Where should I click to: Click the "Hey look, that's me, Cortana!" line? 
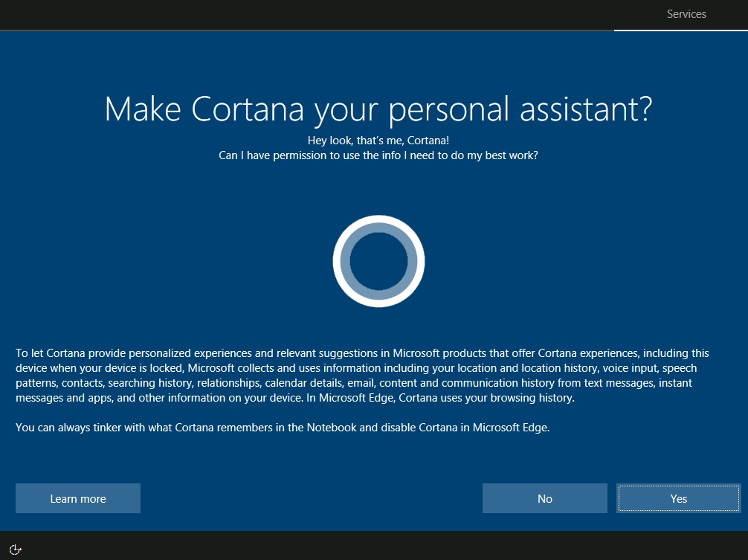click(378, 141)
